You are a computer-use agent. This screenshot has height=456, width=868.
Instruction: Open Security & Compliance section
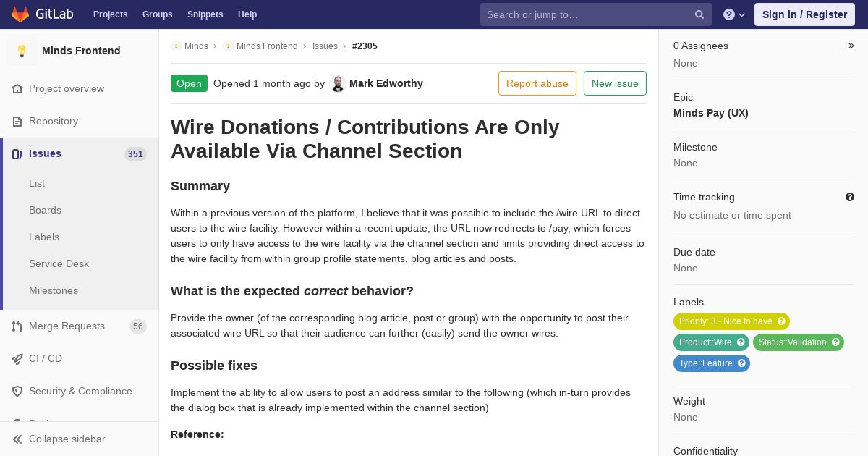(x=80, y=391)
